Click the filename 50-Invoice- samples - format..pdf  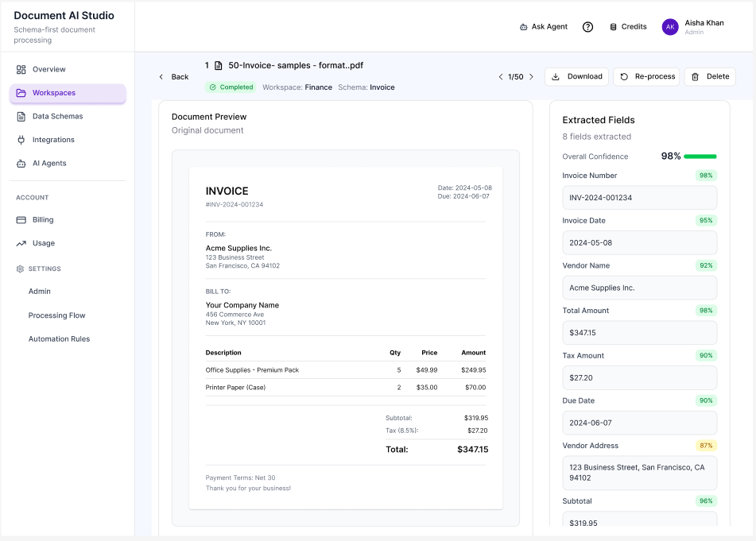tap(296, 65)
